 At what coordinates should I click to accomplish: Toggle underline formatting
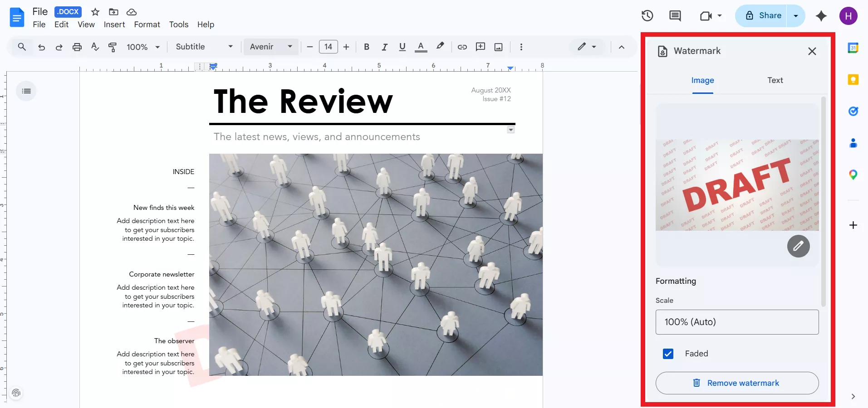pyautogui.click(x=402, y=47)
